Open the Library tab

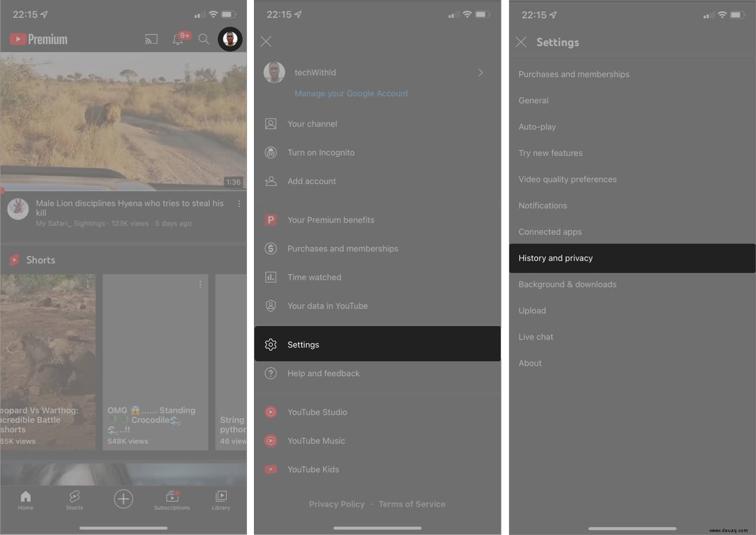[221, 500]
